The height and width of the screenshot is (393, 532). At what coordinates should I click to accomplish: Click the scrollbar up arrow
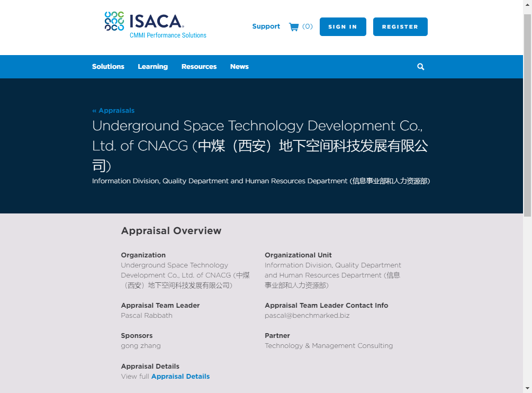pyautogui.click(x=527, y=5)
